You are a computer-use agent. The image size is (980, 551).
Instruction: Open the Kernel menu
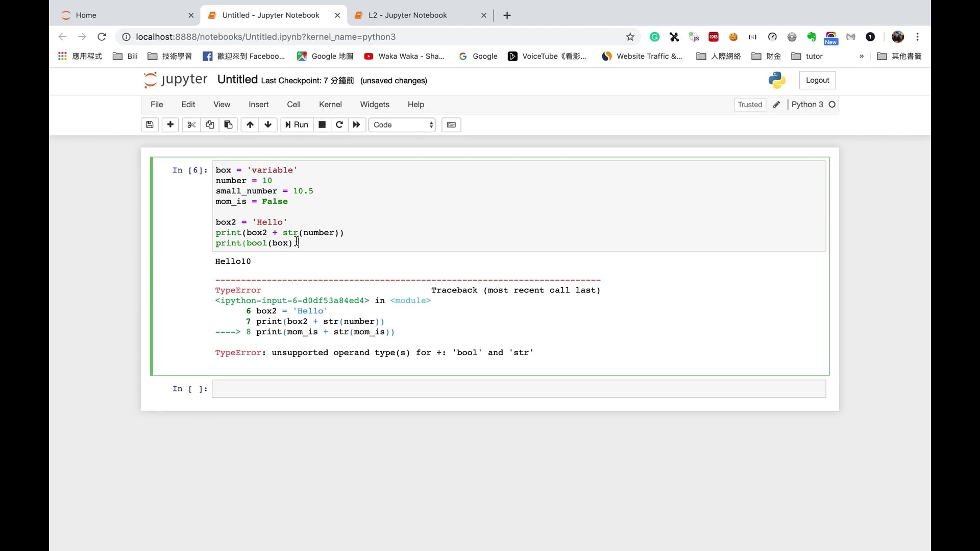point(330,104)
